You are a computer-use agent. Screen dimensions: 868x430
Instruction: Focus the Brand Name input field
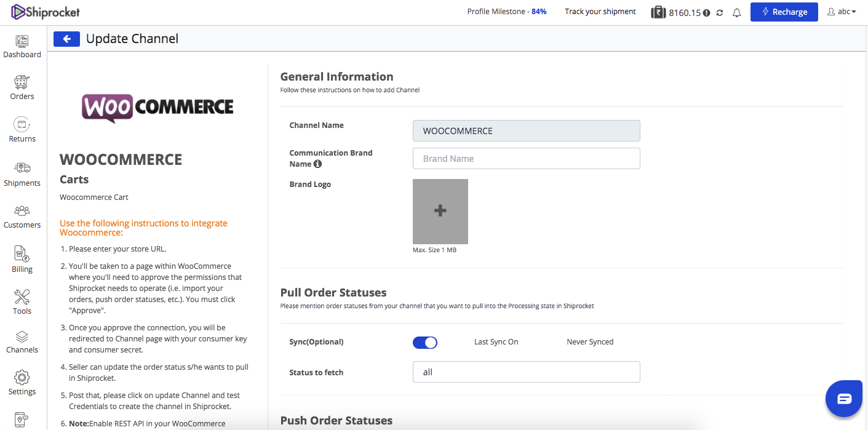coord(527,158)
